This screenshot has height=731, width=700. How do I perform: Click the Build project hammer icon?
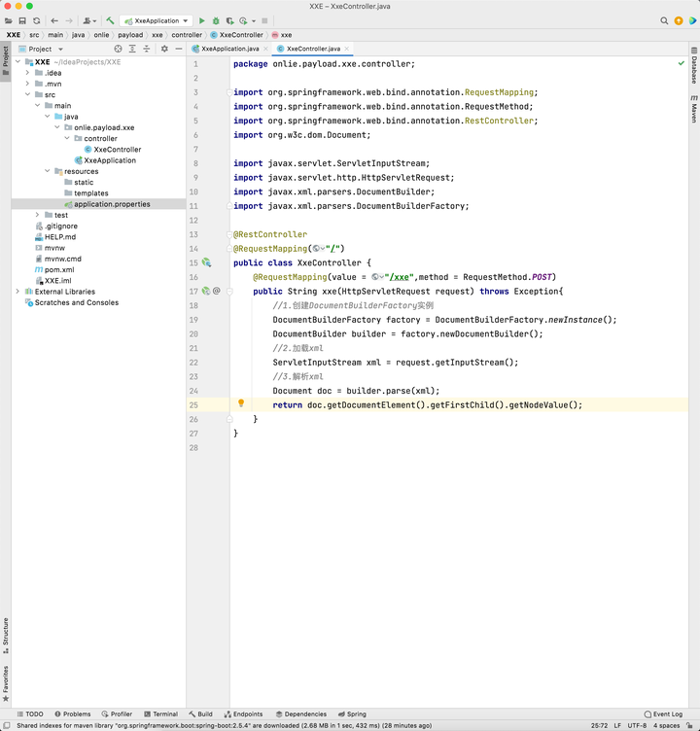(110, 20)
